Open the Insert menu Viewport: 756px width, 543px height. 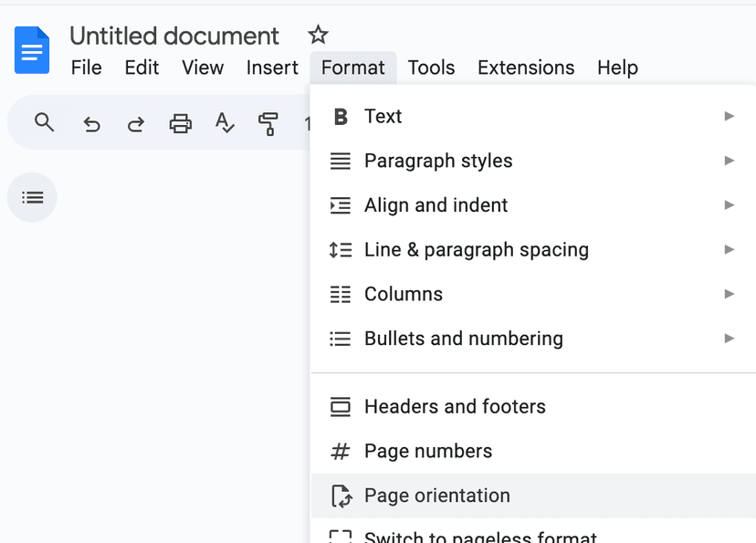pos(271,67)
